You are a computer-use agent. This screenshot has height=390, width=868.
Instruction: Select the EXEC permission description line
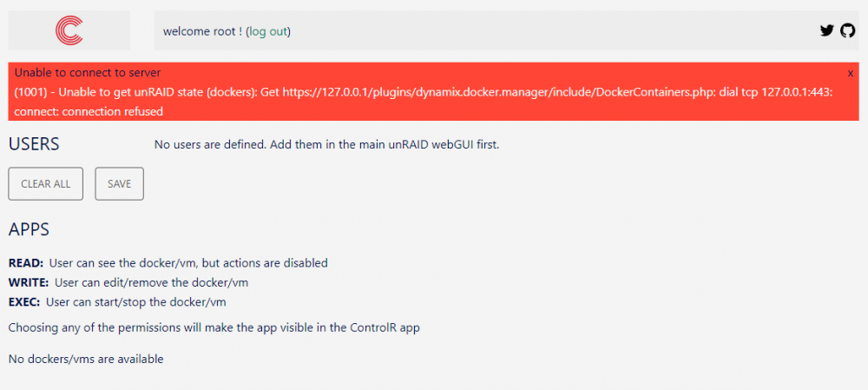pos(117,302)
